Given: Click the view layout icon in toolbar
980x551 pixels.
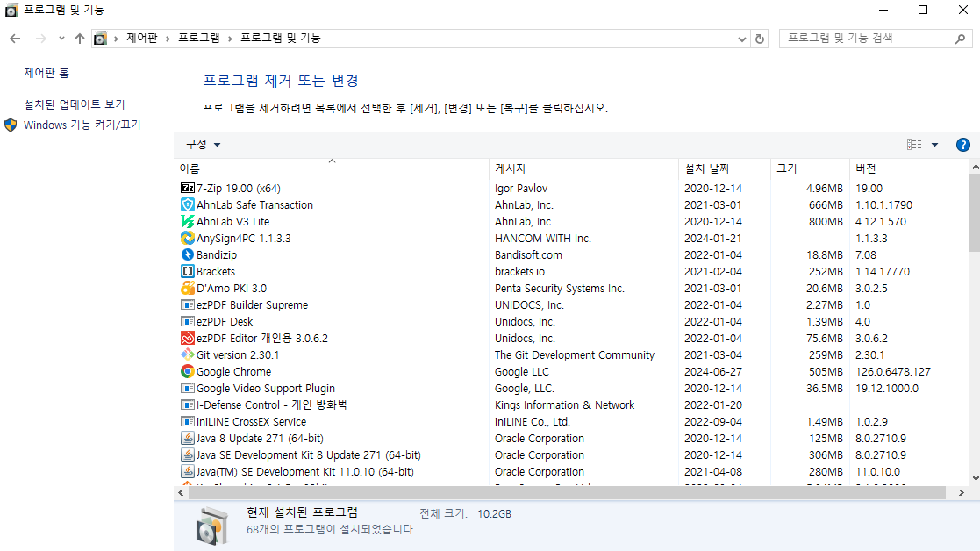Looking at the screenshot, I should click(x=914, y=144).
